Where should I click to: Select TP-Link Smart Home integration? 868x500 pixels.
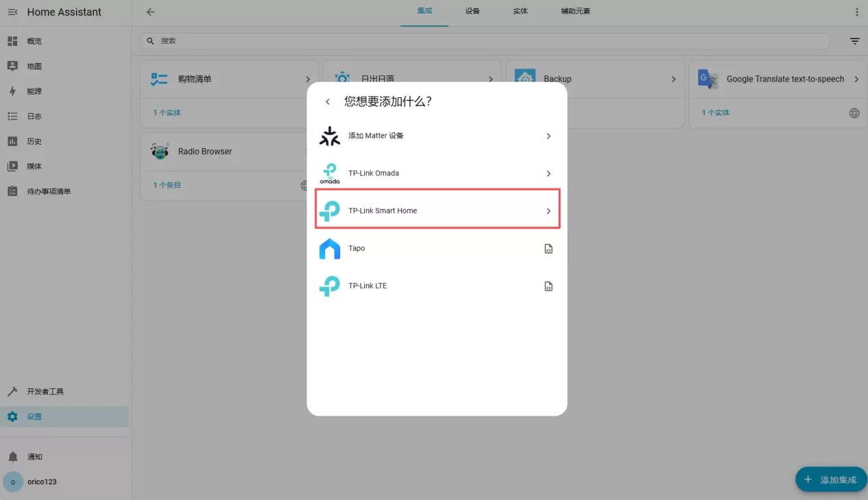point(437,211)
